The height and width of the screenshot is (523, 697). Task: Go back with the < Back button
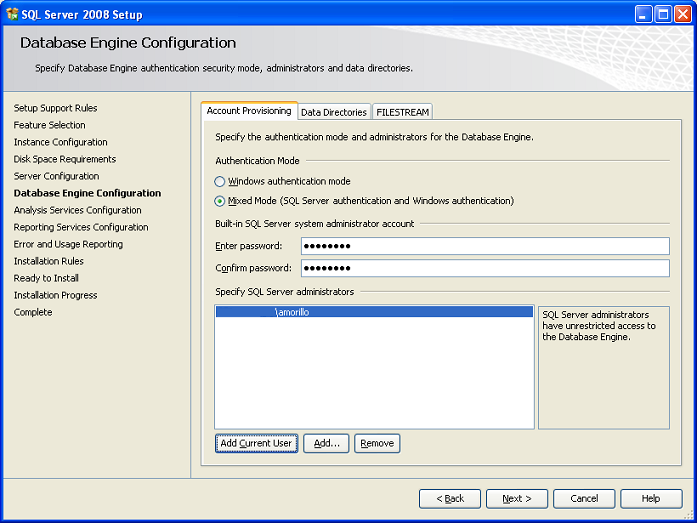point(450,499)
